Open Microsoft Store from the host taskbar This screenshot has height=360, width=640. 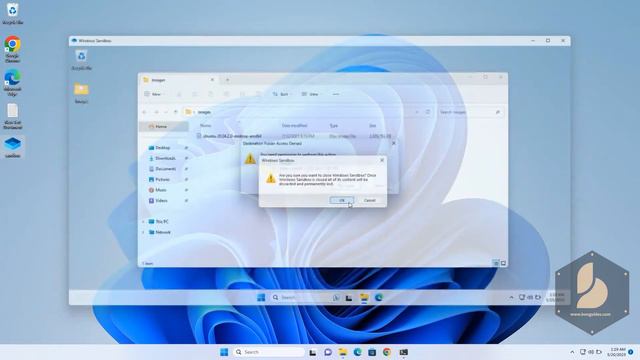pos(372,352)
